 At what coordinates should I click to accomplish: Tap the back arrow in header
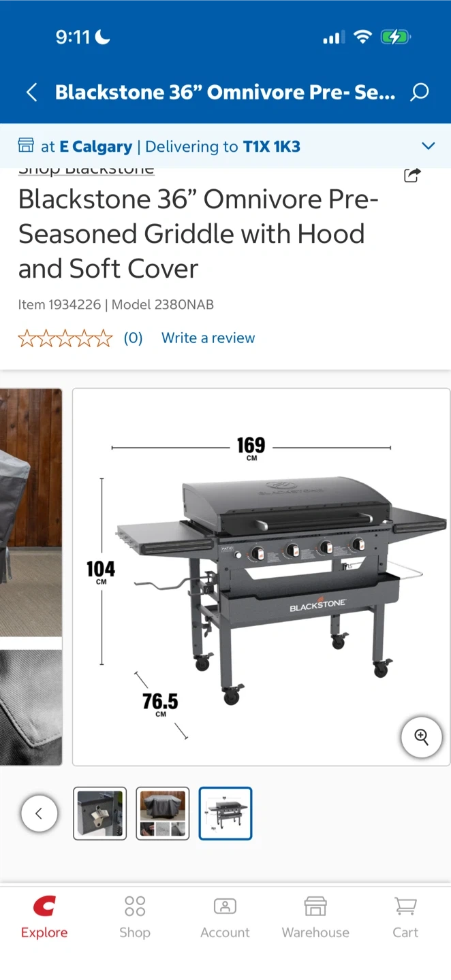coord(31,93)
